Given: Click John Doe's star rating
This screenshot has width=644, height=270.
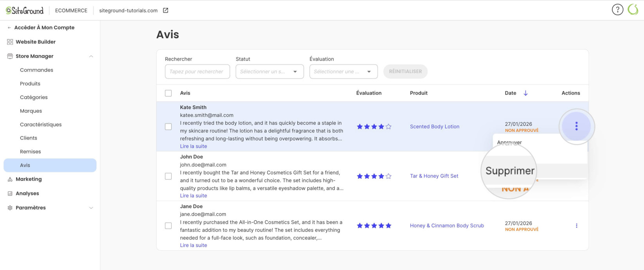Looking at the screenshot, I should point(374,176).
